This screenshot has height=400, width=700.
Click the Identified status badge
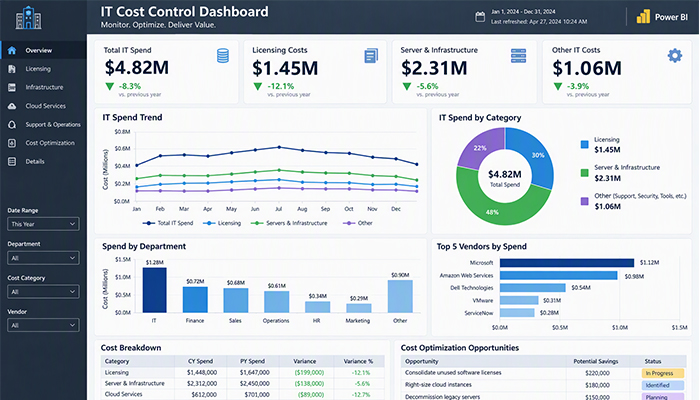662,385
